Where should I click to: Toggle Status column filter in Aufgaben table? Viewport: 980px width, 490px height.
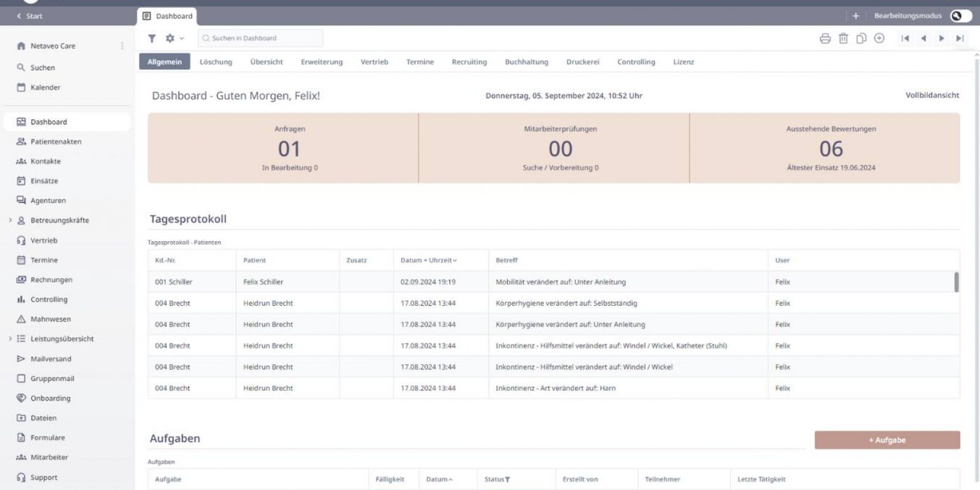click(507, 480)
